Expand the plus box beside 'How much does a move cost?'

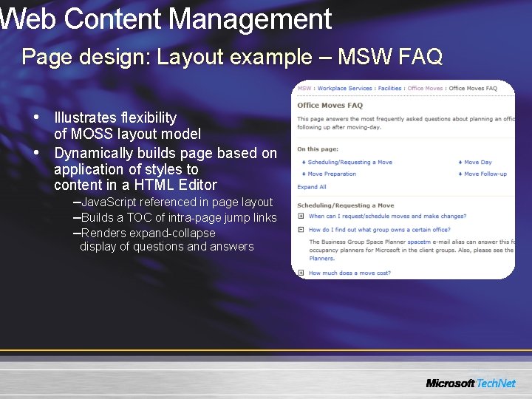coord(301,273)
